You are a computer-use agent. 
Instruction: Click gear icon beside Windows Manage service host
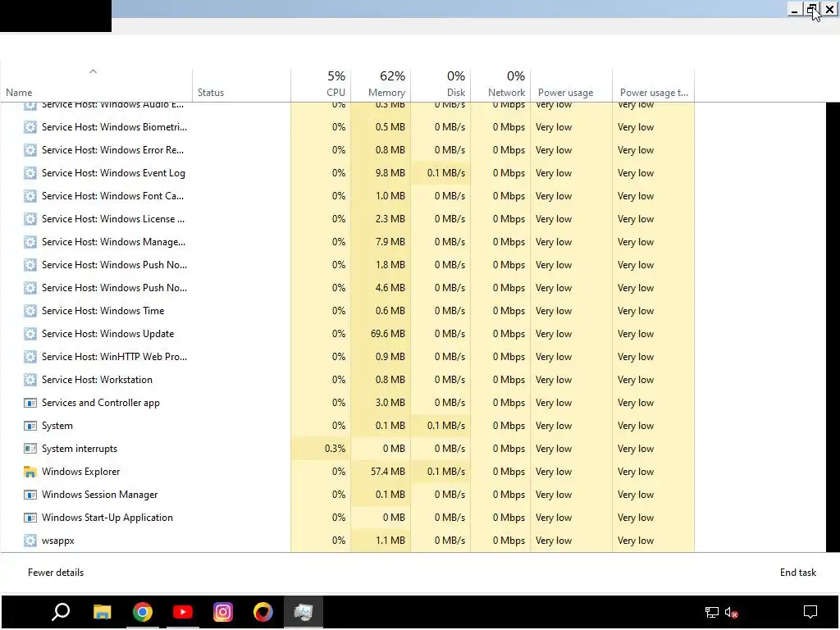[30, 242]
